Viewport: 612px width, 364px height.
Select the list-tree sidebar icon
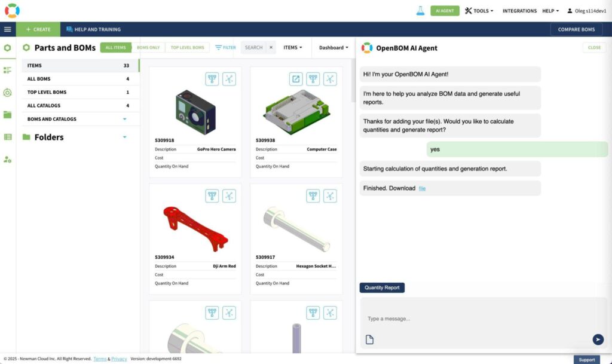pos(7,70)
